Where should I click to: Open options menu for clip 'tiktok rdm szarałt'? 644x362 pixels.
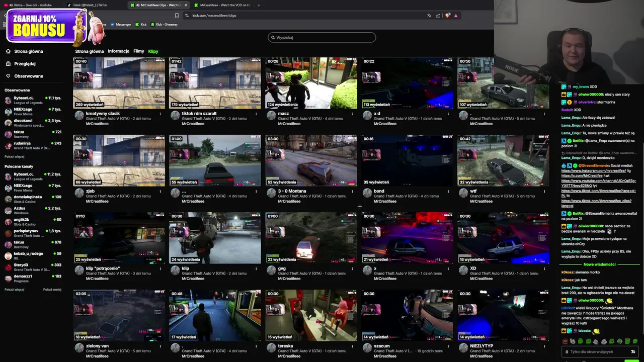click(x=256, y=114)
